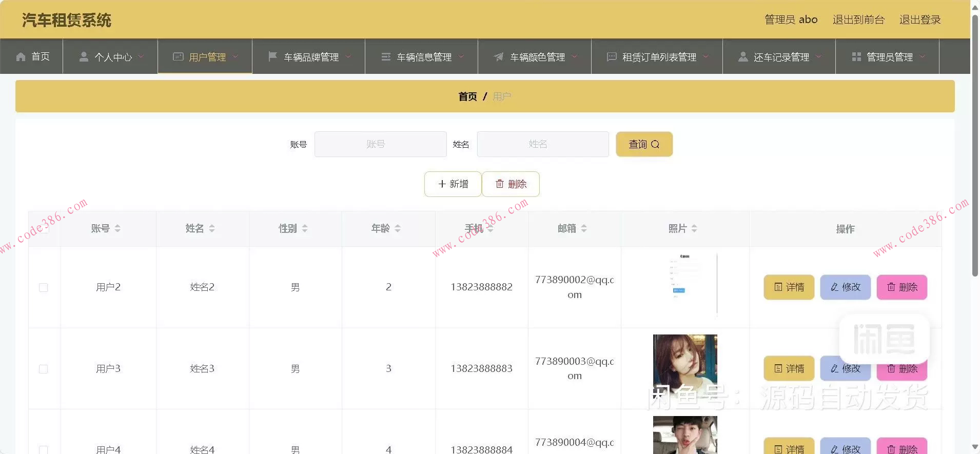
Task: Open the photo thumbnail for 用户2
Action: pyautogui.click(x=685, y=285)
